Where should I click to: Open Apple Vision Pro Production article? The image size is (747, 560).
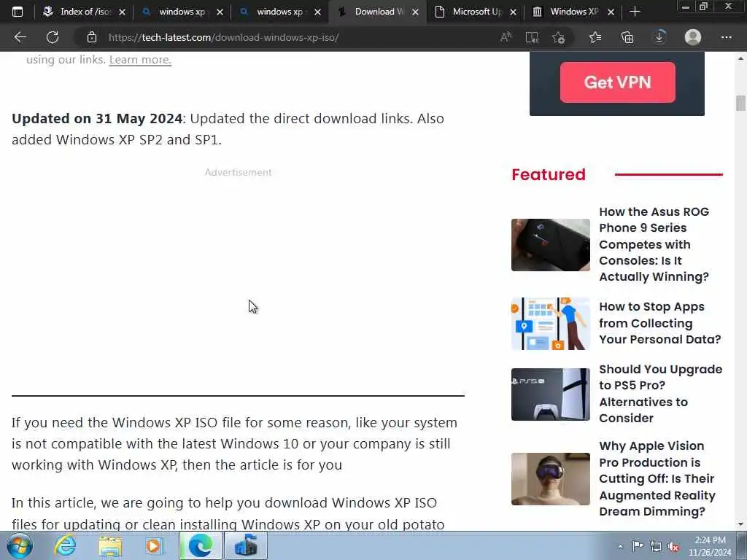(657, 478)
